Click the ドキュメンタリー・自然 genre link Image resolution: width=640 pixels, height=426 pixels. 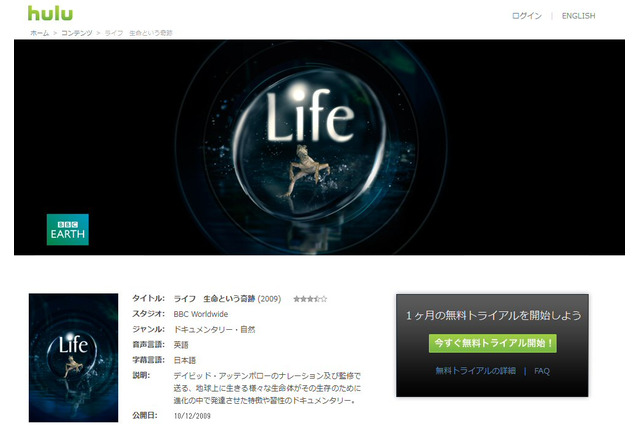pyautogui.click(x=214, y=329)
